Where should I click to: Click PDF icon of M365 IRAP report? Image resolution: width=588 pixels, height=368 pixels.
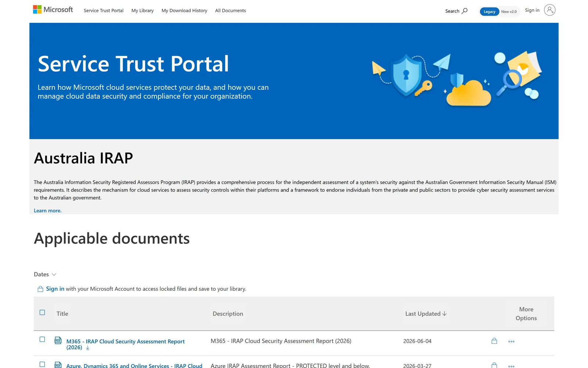pos(58,340)
